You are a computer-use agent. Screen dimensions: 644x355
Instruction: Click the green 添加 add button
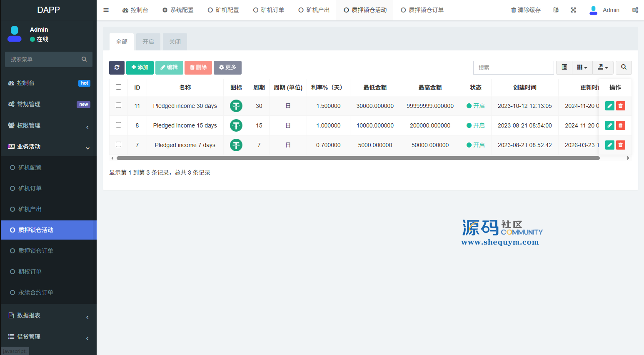140,67
